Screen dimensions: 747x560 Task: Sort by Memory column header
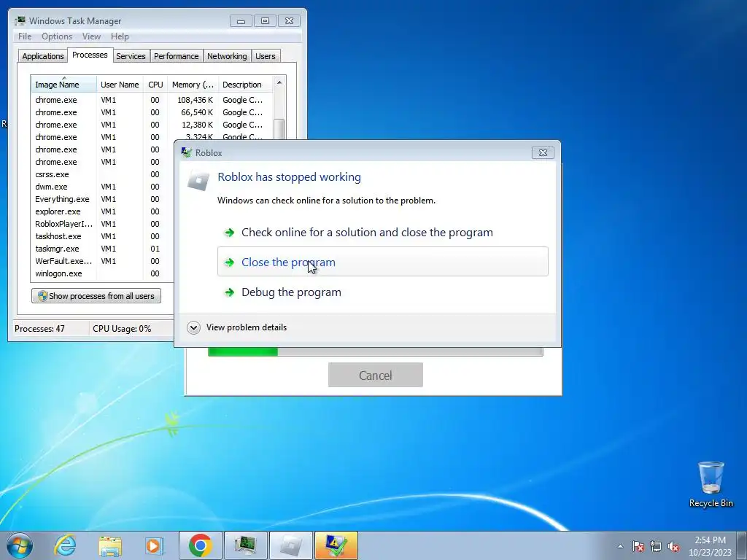coord(193,85)
